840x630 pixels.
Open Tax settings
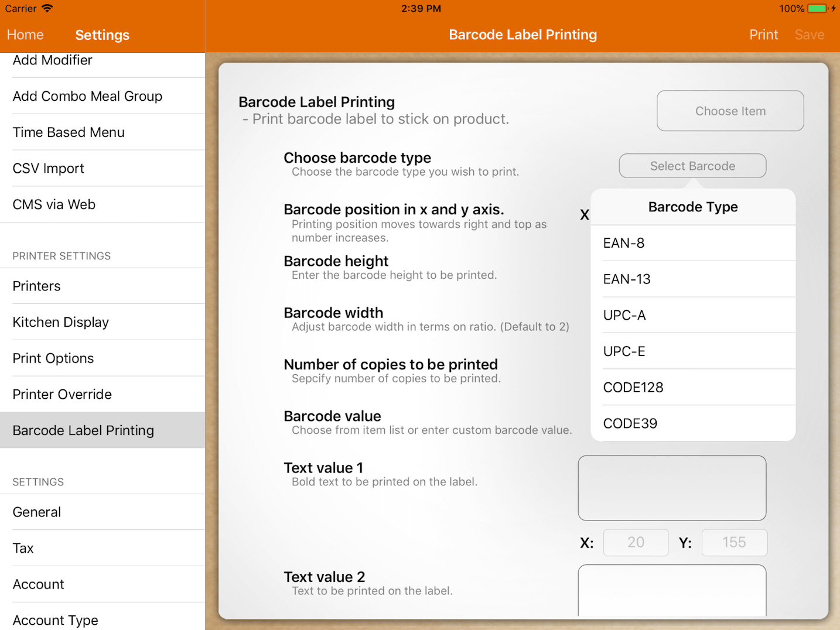pos(103,548)
